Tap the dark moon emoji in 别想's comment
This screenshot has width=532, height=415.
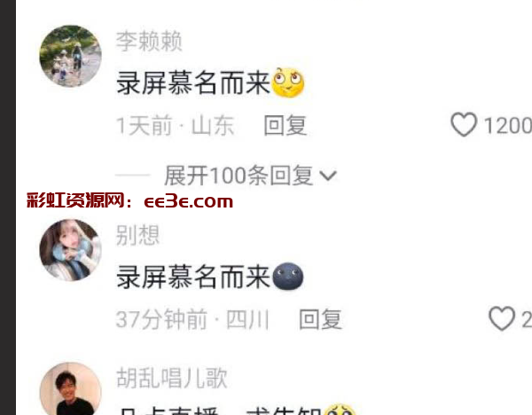click(x=288, y=276)
